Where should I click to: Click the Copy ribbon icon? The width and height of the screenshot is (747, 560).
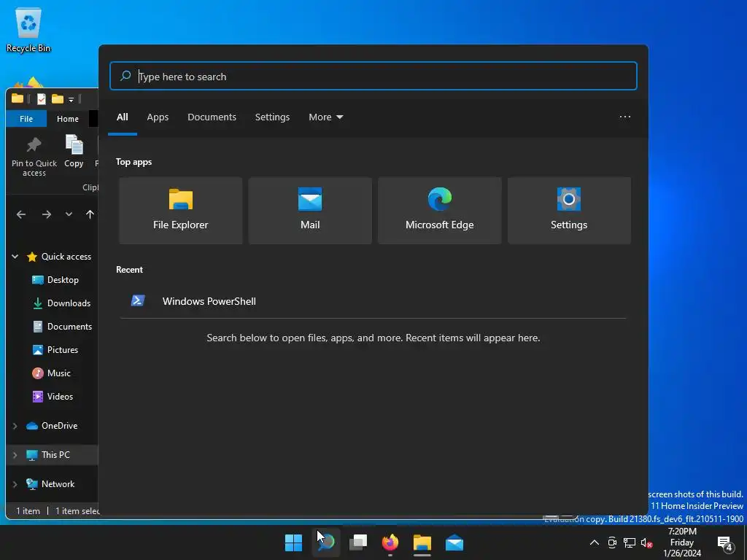pyautogui.click(x=74, y=151)
